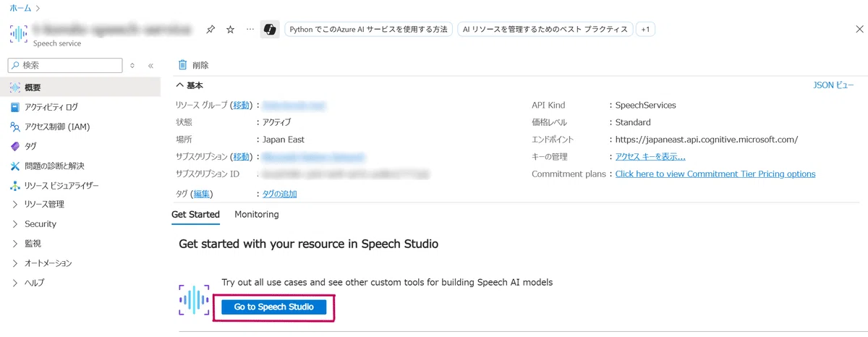Viewport: 868px width, 337px height.
Task: Focus the 検索 search field
Action: click(65, 66)
